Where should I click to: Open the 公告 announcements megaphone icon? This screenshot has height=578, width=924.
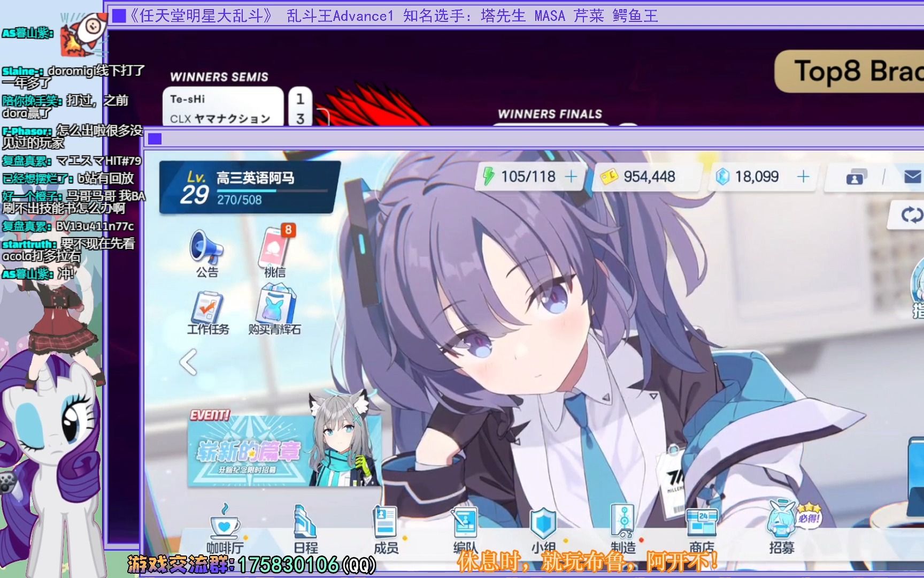206,253
